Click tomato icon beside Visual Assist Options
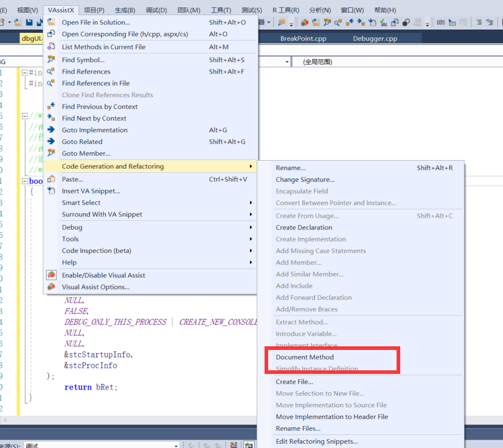 pos(51,286)
